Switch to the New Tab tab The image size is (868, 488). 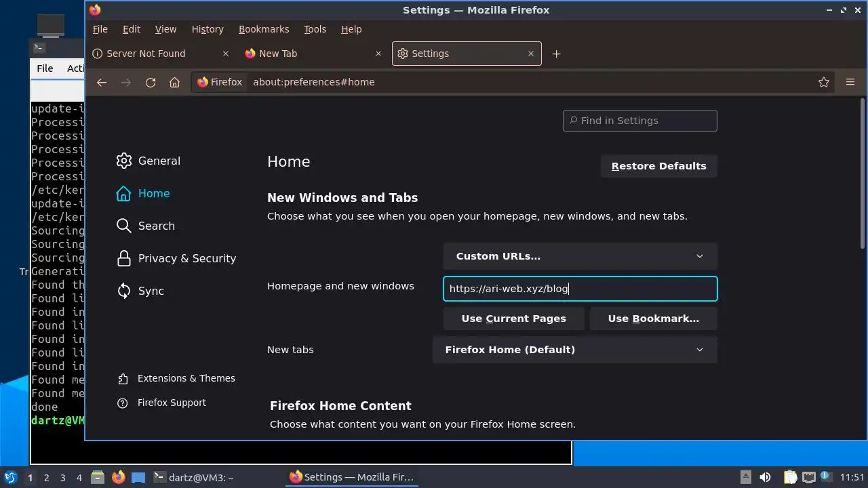[x=315, y=54]
